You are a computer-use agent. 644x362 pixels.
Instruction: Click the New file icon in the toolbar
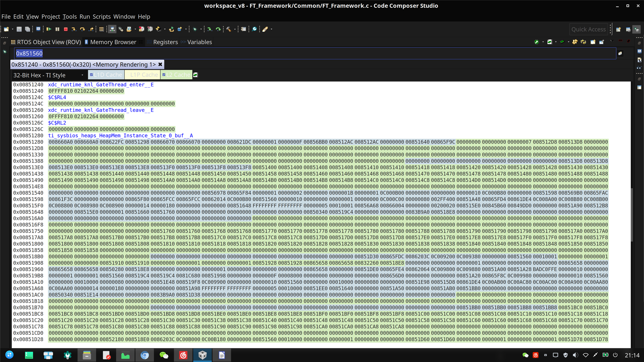tap(6, 29)
